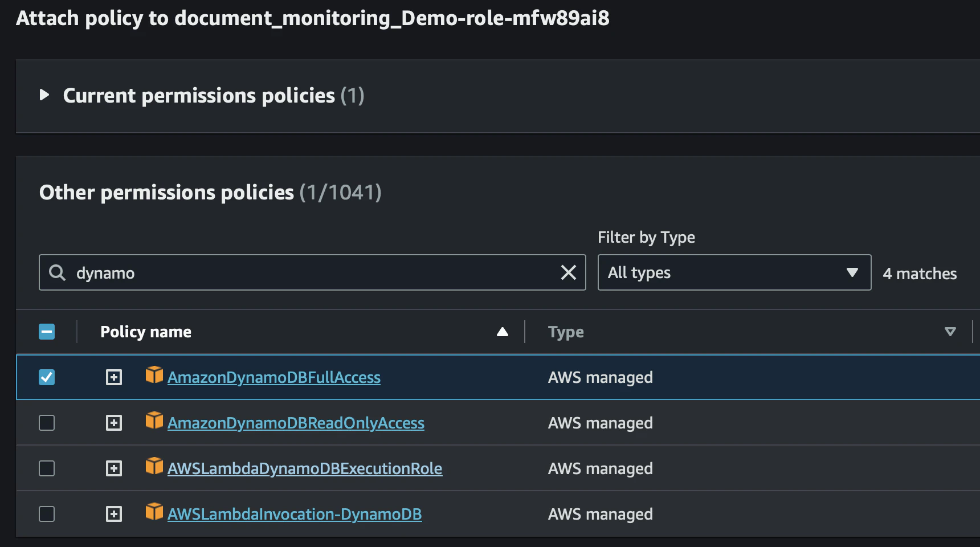Clear the policy search text
The width and height of the screenshot is (980, 547).
(569, 272)
